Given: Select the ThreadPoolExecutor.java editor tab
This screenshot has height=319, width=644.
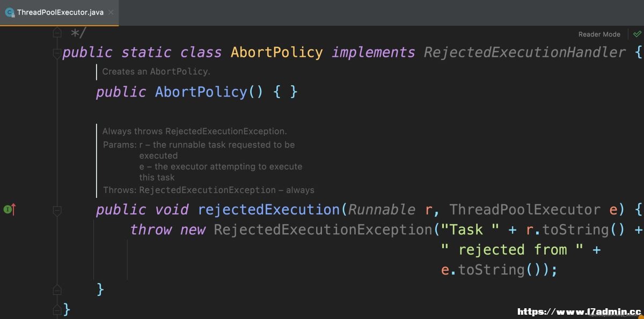Looking at the screenshot, I should pyautogui.click(x=59, y=12).
